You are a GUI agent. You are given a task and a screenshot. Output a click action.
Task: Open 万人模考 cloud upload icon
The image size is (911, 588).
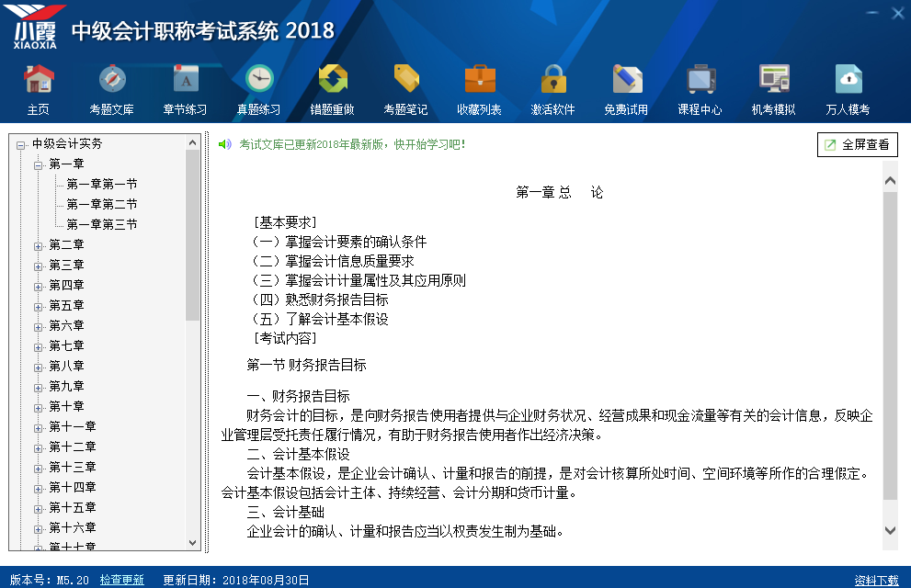(848, 80)
